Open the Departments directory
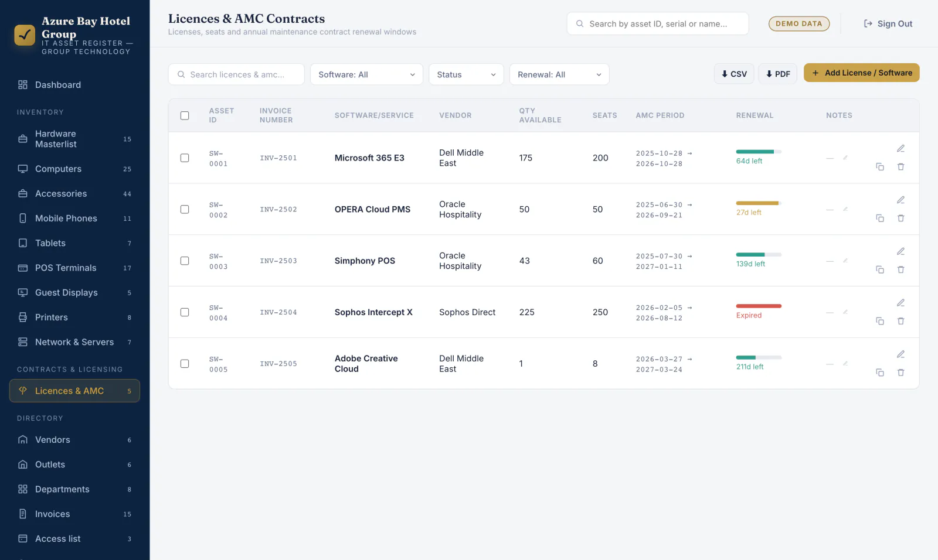This screenshot has width=938, height=560. 74,489
